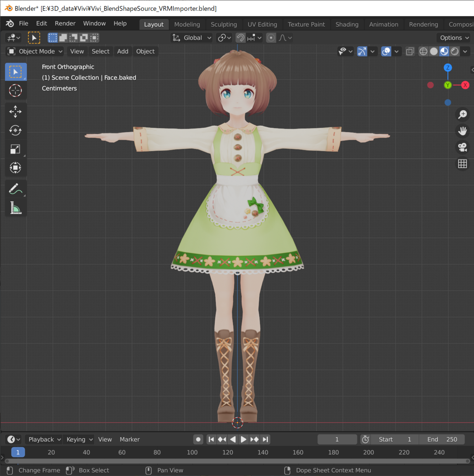The height and width of the screenshot is (476, 474).
Task: Open snapping options dropdown
Action: point(254,38)
